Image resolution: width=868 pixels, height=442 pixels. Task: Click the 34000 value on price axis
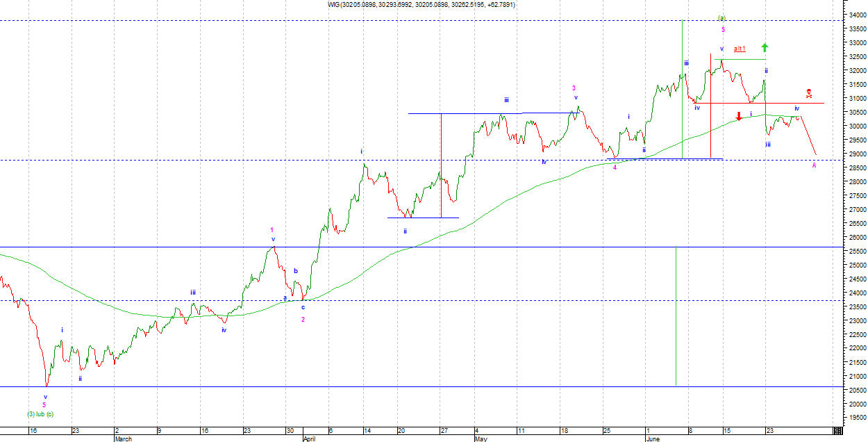click(x=854, y=15)
